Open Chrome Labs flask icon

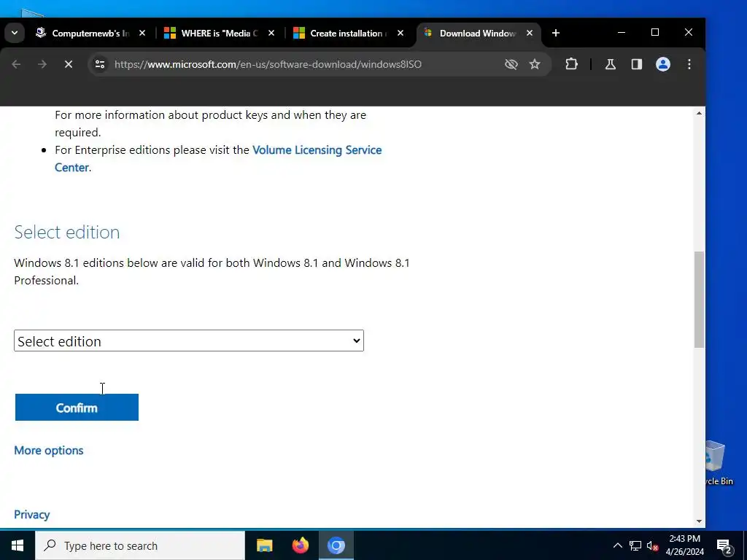pyautogui.click(x=611, y=64)
